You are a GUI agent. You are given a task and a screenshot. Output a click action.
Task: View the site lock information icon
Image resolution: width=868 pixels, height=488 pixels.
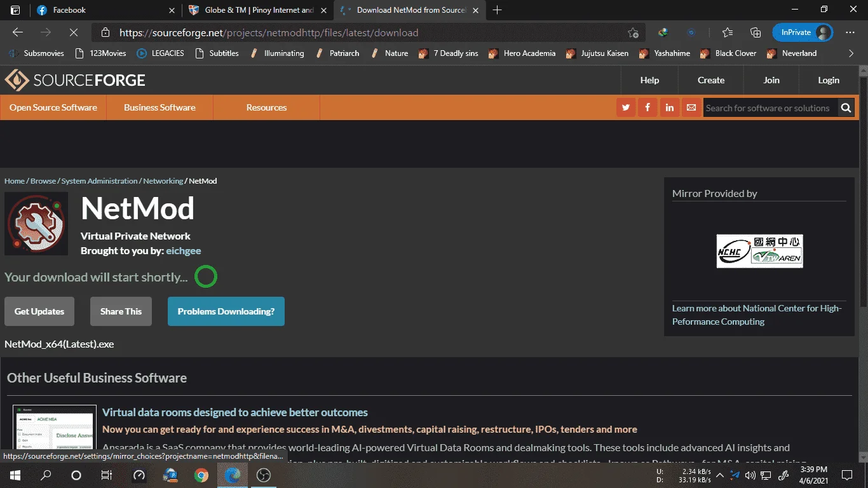(x=106, y=32)
